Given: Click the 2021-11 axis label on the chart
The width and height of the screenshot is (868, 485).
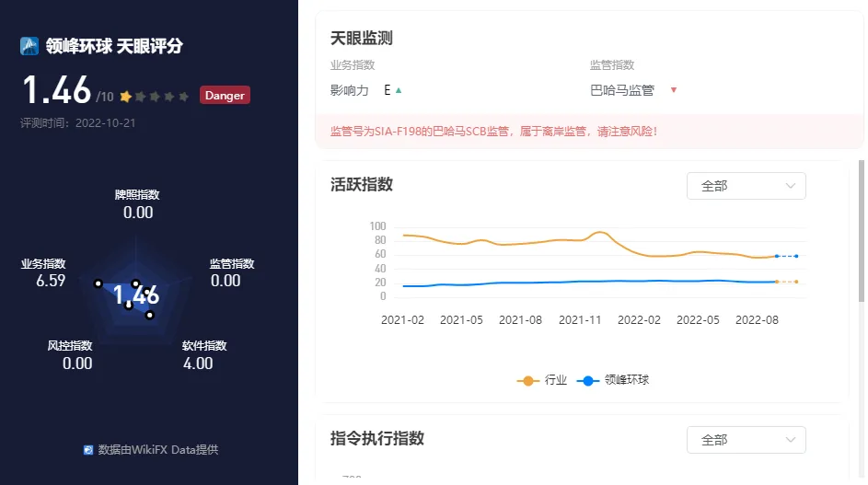Looking at the screenshot, I should pos(580,320).
